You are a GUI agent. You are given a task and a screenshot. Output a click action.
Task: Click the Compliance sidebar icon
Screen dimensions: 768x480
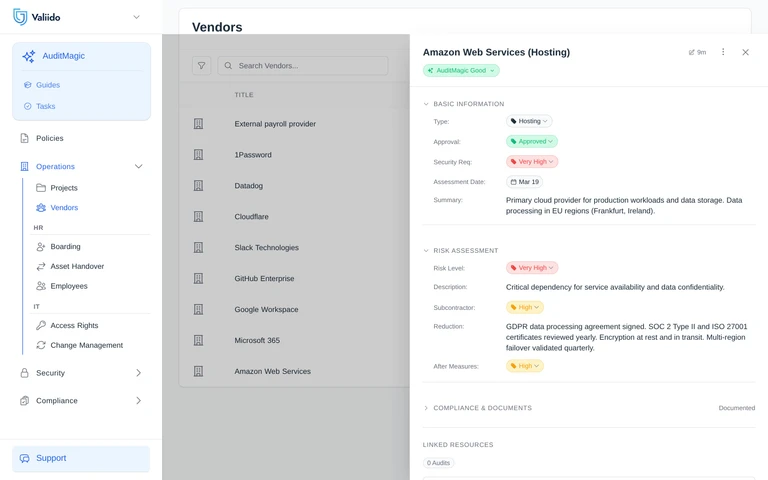coord(24,401)
